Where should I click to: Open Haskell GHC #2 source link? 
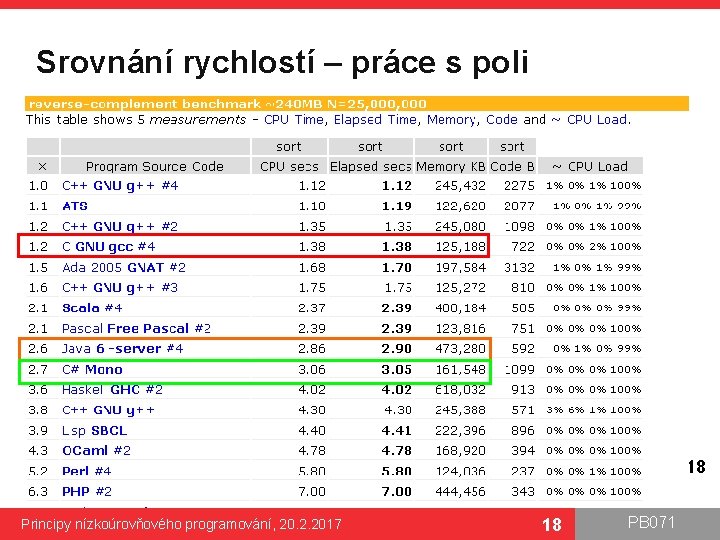[x=112, y=390]
